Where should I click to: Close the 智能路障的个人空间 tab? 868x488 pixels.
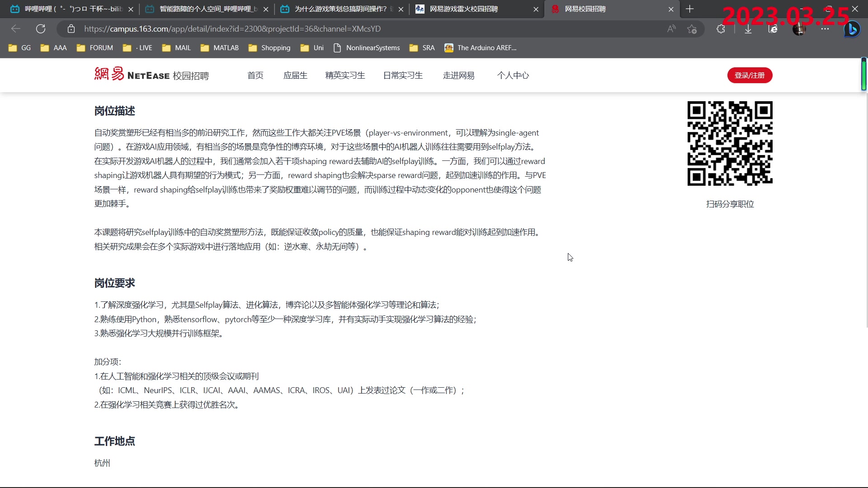pyautogui.click(x=266, y=9)
